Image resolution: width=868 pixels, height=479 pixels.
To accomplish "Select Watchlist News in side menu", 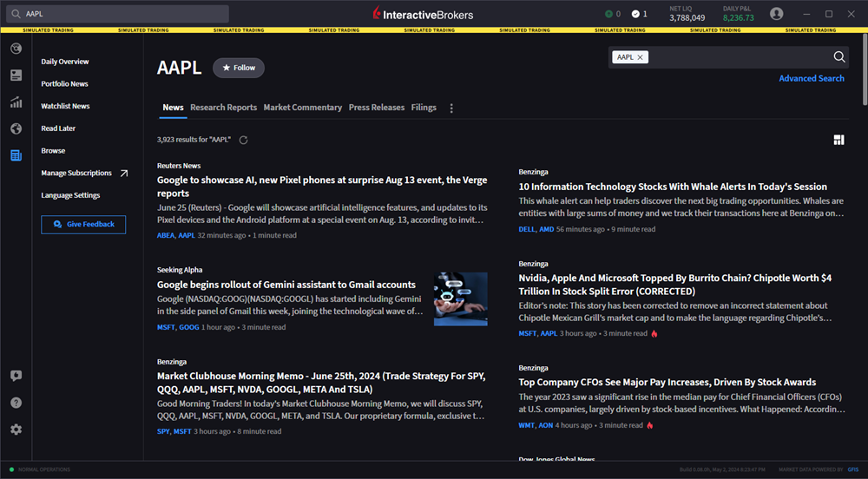I will [65, 106].
